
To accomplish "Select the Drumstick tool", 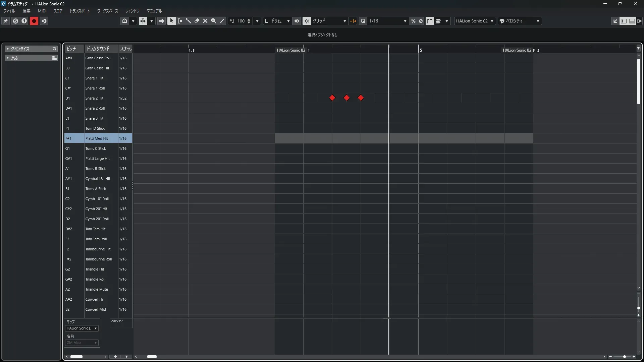I will click(x=189, y=21).
